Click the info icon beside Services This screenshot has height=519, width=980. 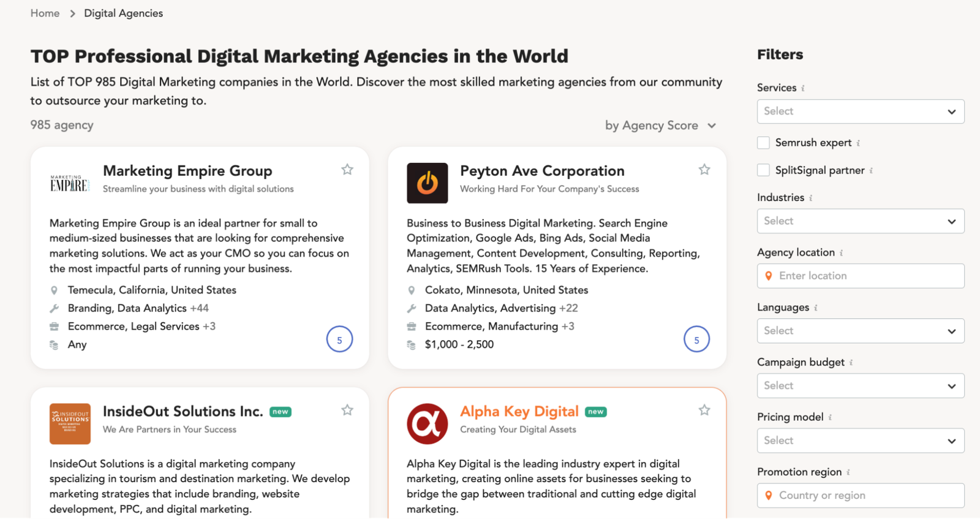803,88
